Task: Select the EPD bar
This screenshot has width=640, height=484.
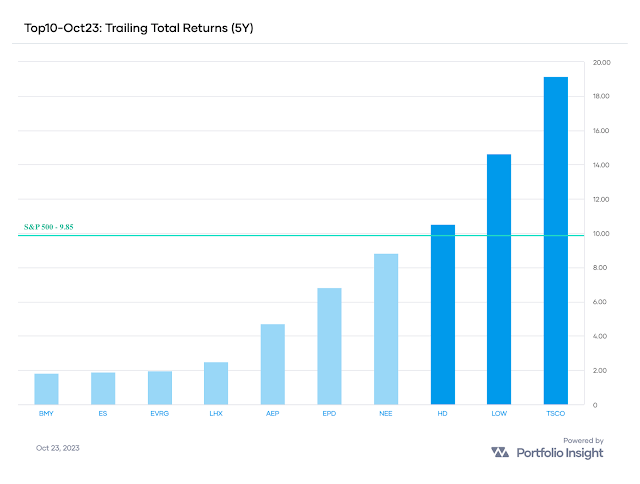Action: [x=329, y=346]
